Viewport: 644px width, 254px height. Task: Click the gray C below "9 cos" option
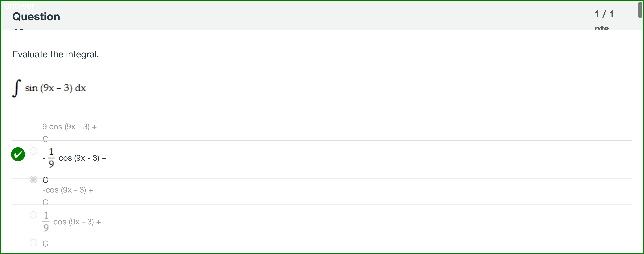(x=45, y=139)
